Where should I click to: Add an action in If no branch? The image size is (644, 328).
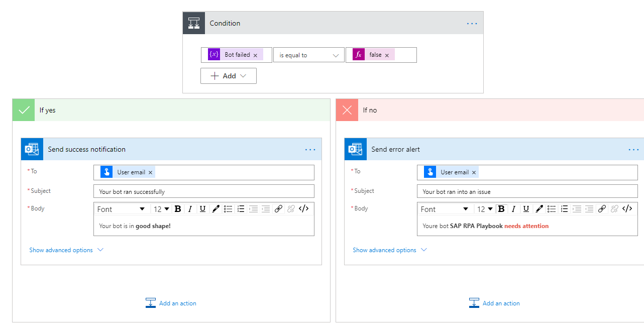tap(494, 303)
